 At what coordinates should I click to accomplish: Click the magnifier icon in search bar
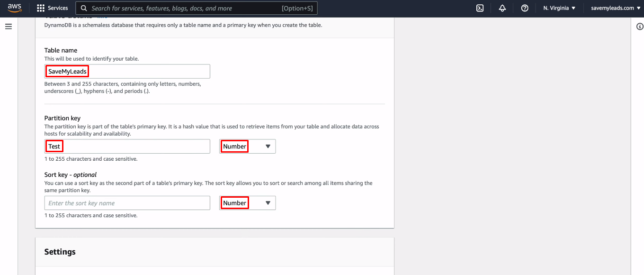point(84,8)
